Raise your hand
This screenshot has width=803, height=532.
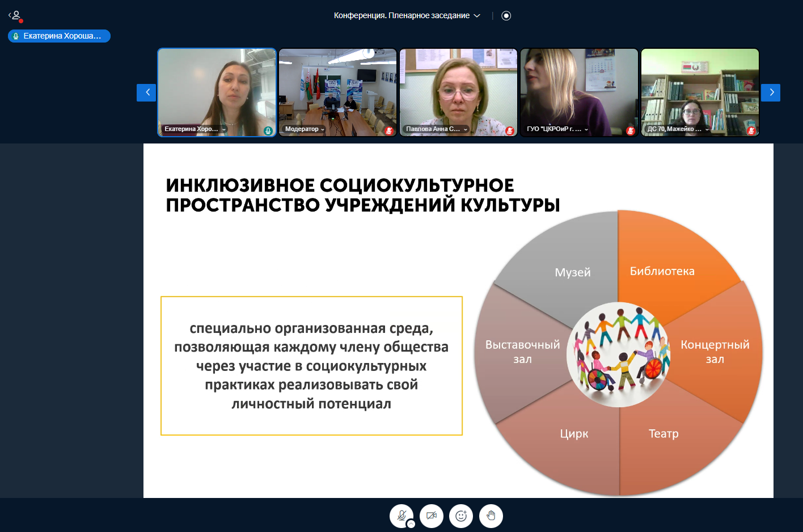pos(491,516)
